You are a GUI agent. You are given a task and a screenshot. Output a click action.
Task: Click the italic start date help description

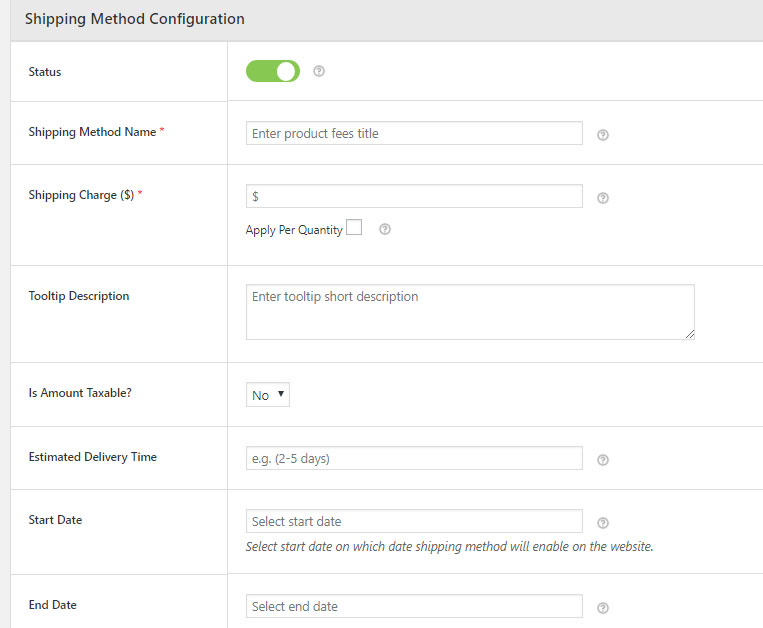(449, 547)
